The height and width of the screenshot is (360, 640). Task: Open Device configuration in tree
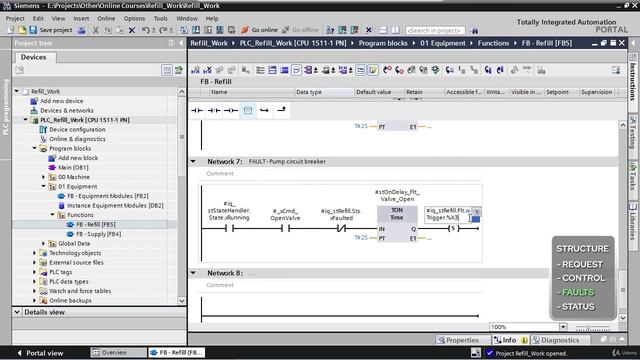[x=77, y=129]
